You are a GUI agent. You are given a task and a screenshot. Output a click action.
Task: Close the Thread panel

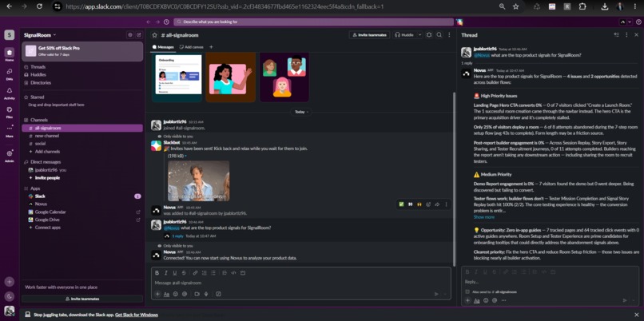point(636,35)
